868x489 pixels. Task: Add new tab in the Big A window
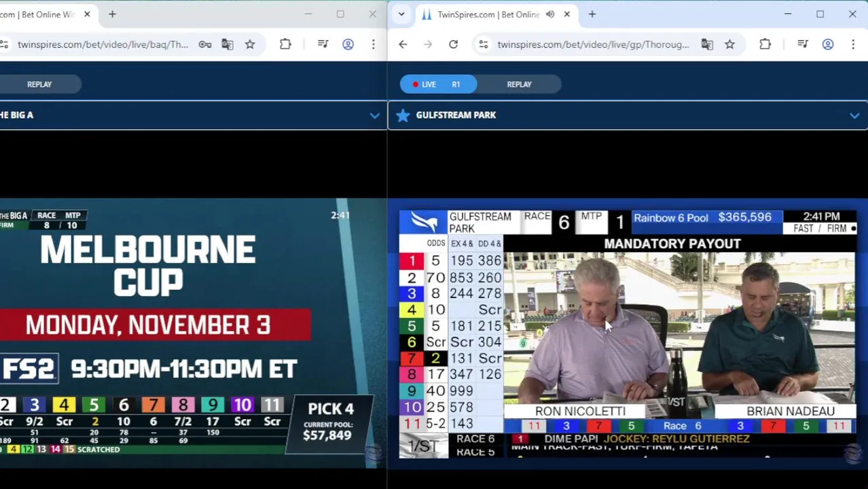(x=112, y=14)
